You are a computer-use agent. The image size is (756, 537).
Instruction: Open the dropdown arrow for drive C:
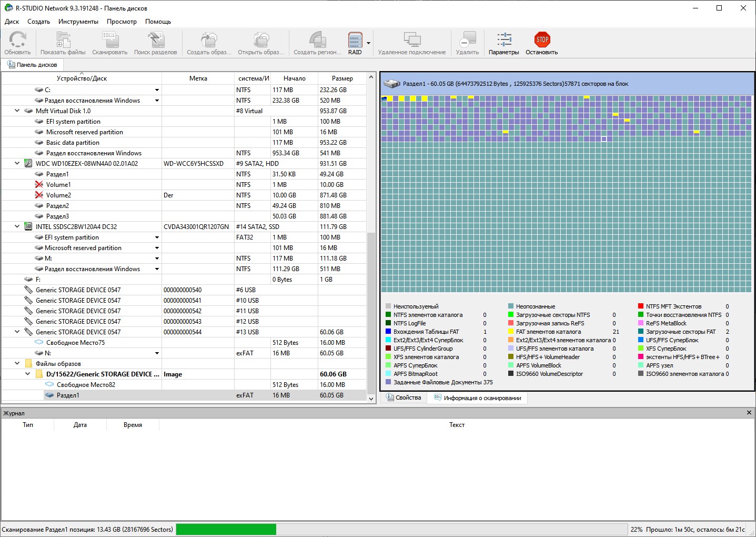click(157, 90)
